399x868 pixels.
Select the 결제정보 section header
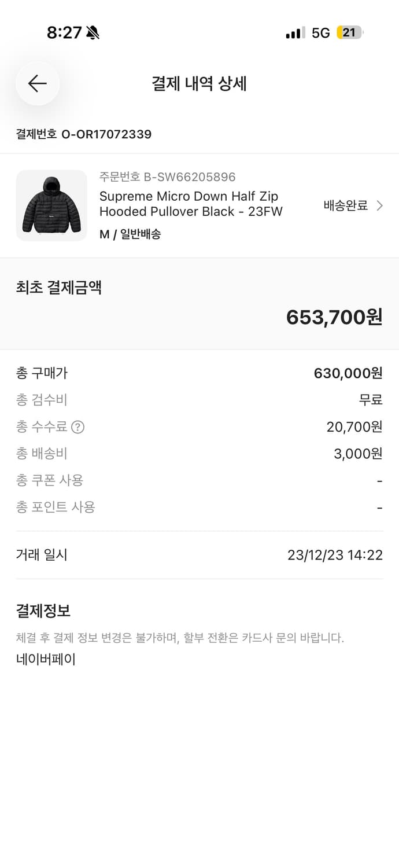pyautogui.click(x=39, y=610)
